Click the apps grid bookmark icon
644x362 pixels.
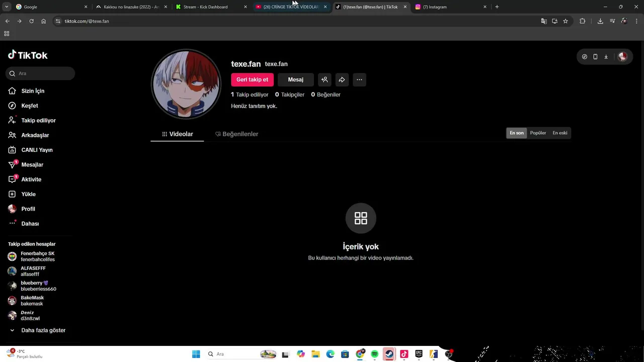point(7,34)
